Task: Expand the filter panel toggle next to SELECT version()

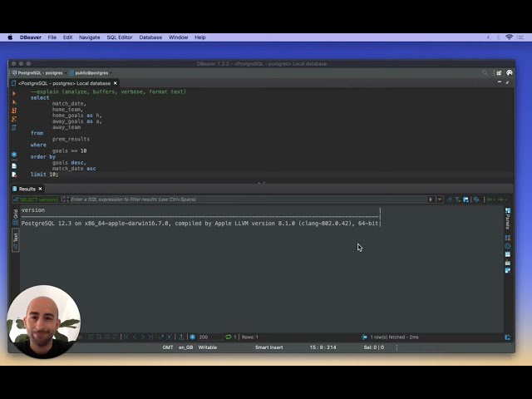Action: 65,199
